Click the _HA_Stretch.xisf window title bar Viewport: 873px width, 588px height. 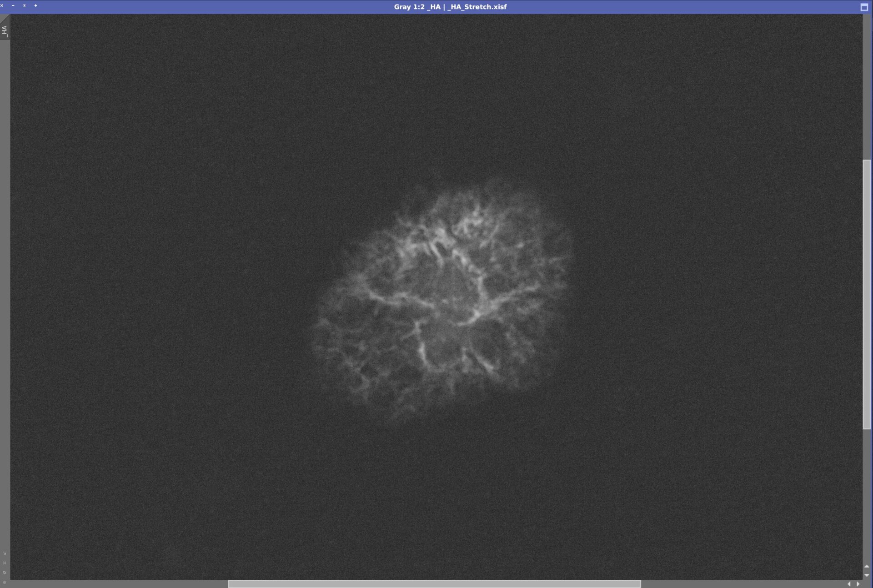click(x=450, y=7)
